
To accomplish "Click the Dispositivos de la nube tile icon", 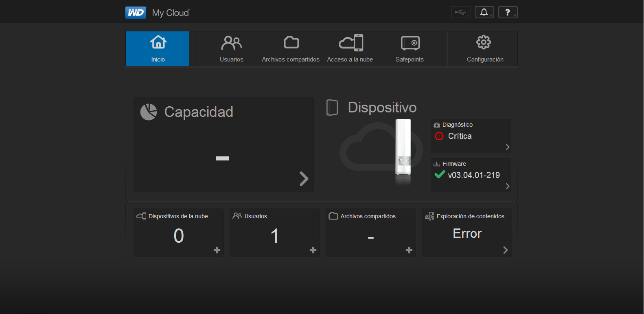I will pos(141,216).
